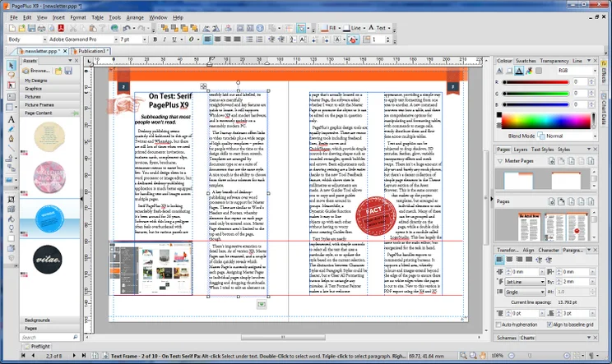Enable the Auto-hyphenation checkbox
The height and width of the screenshot is (364, 612).
coord(498,325)
